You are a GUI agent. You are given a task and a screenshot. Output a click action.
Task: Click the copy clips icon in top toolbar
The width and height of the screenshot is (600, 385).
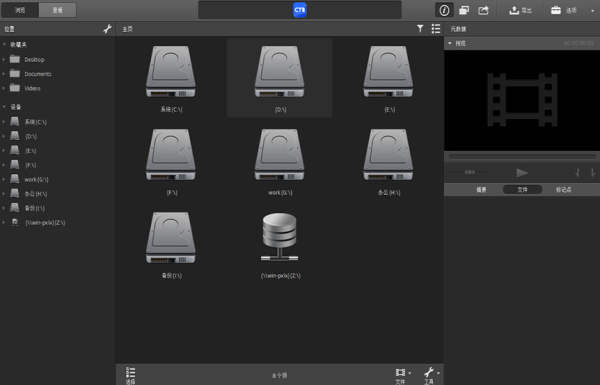point(464,10)
